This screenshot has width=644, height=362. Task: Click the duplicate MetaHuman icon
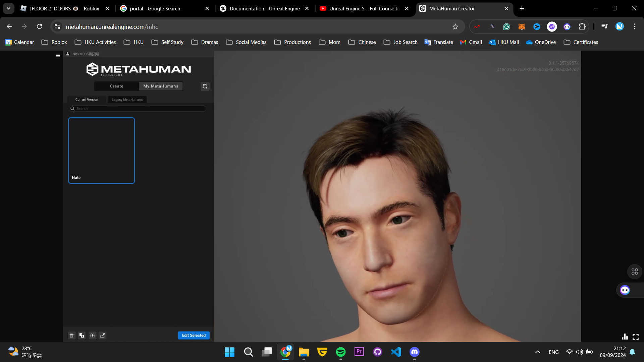[x=82, y=336]
